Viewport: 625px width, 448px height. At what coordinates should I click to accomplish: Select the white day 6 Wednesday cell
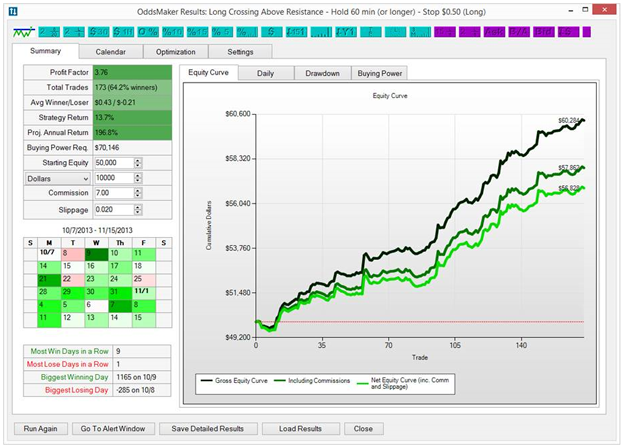pyautogui.click(x=96, y=307)
